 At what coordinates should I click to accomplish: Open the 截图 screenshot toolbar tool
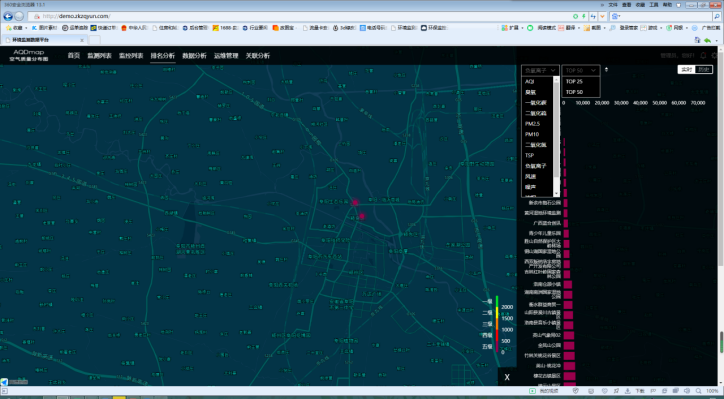click(594, 28)
